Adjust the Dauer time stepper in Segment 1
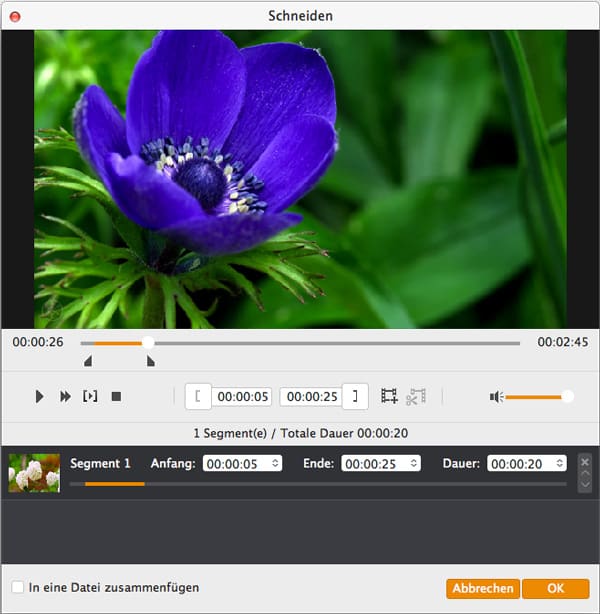The width and height of the screenshot is (600, 614). tap(558, 464)
